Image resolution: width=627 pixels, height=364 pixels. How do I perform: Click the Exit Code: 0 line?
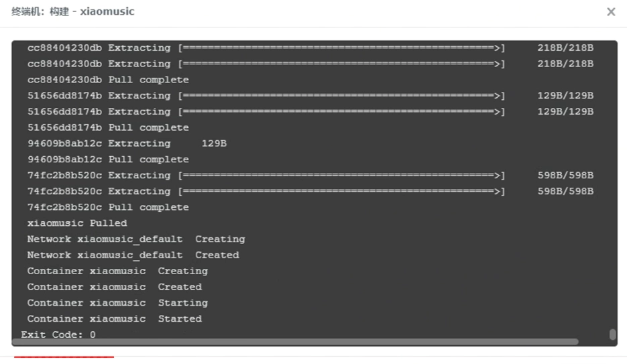pos(58,335)
